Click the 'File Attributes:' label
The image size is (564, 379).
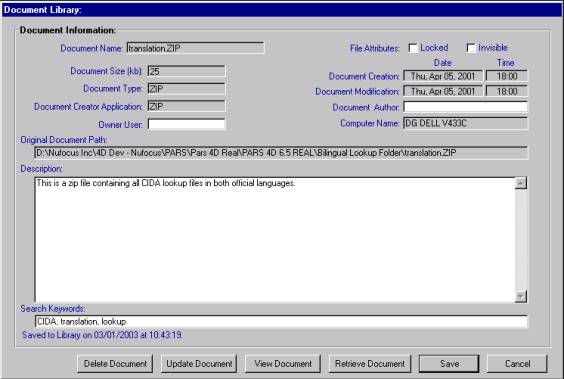click(374, 48)
